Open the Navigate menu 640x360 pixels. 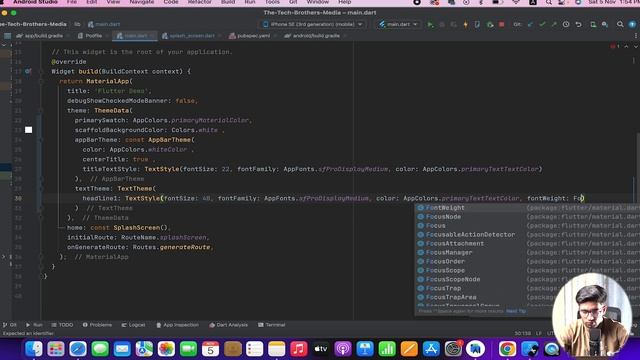(142, 2)
